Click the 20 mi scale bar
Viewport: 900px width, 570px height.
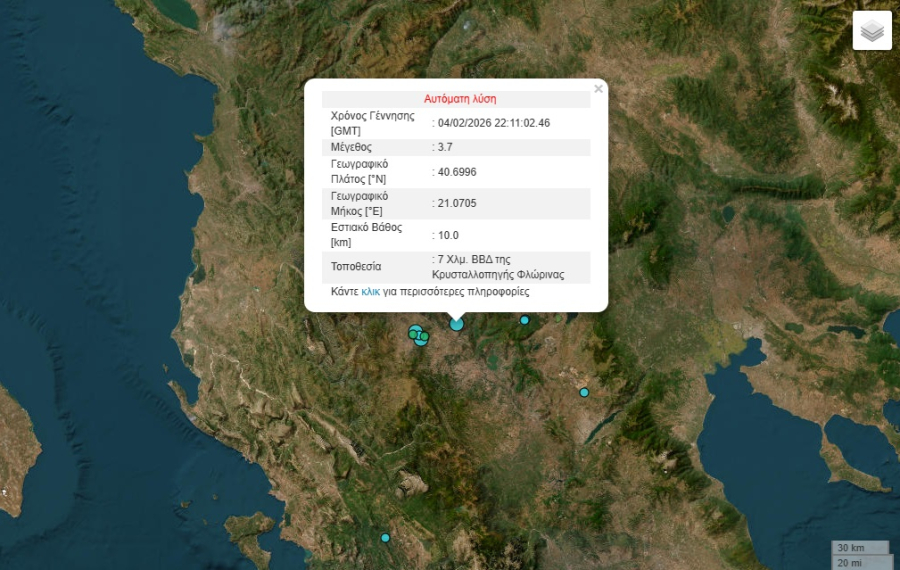pos(854,562)
